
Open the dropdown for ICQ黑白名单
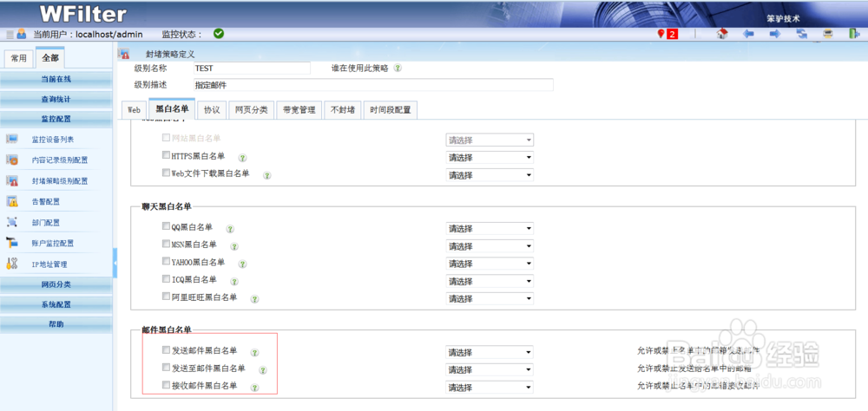coord(490,281)
